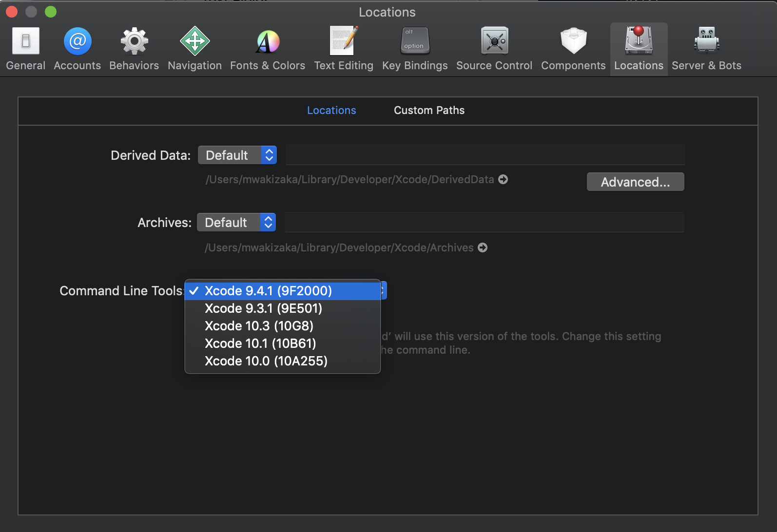Click the Advanced... button

(635, 182)
